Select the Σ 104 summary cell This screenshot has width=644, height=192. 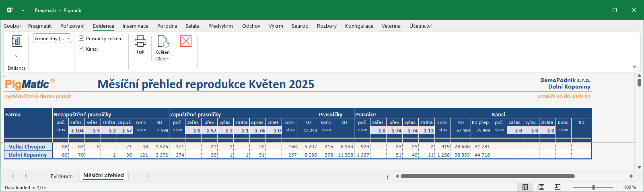click(77, 130)
